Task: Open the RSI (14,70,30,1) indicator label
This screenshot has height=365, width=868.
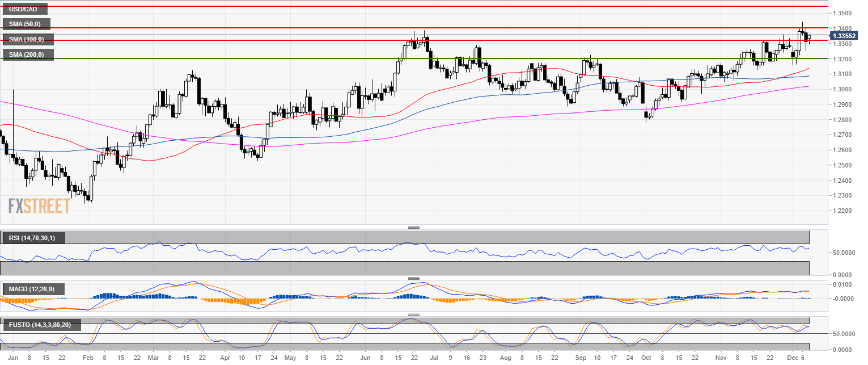Action: click(x=33, y=238)
